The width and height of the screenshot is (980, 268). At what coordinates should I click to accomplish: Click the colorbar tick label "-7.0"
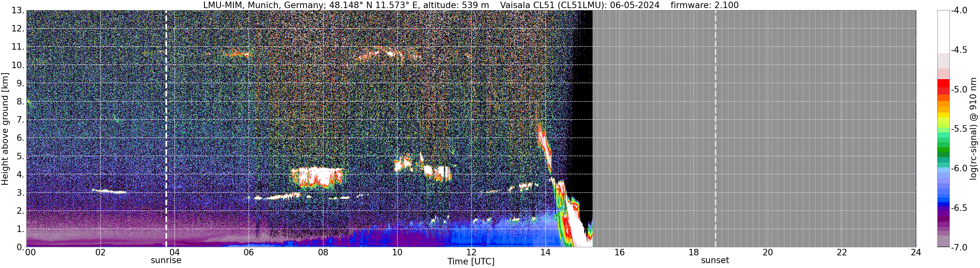click(959, 247)
